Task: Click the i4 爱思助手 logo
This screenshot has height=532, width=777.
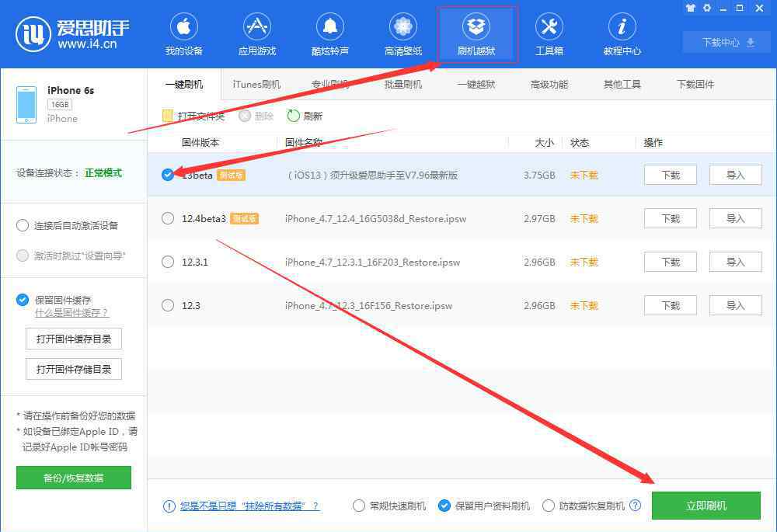Action: (x=72, y=33)
